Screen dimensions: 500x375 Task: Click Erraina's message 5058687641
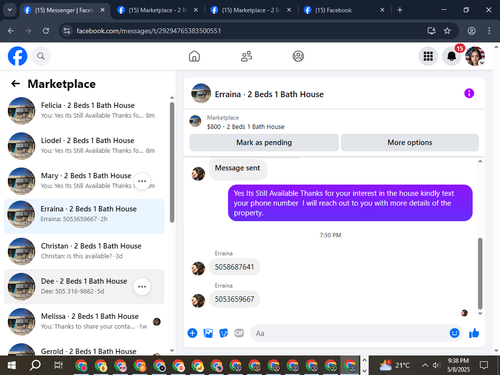pyautogui.click(x=234, y=267)
